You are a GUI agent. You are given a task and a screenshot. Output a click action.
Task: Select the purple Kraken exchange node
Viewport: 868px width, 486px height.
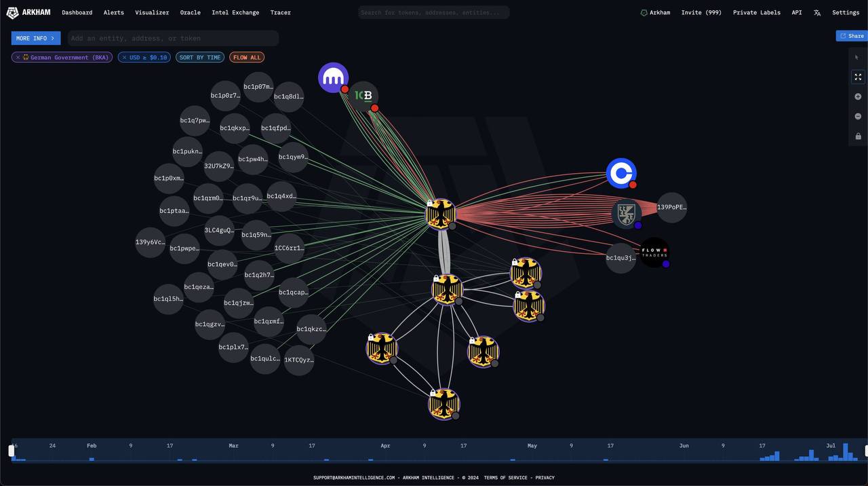click(333, 77)
